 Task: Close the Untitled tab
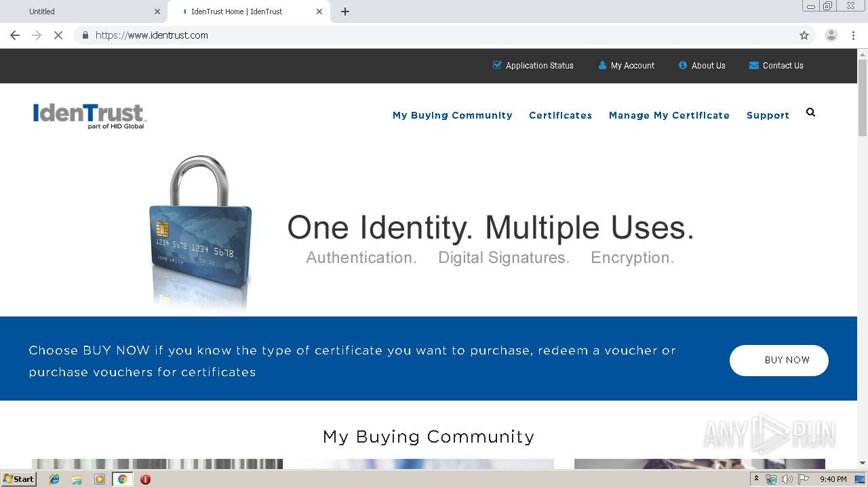tap(157, 12)
